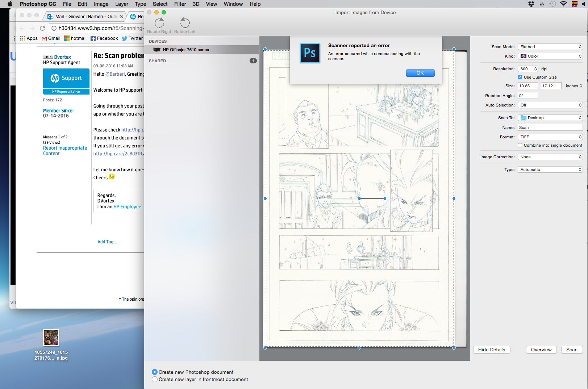Click the Rotate Right icon
The height and width of the screenshot is (389, 588).
click(x=159, y=23)
